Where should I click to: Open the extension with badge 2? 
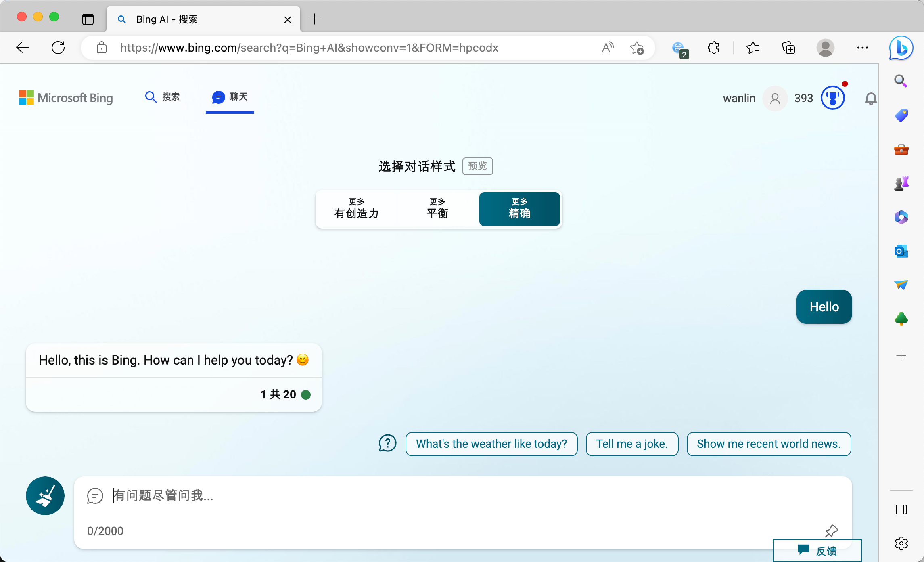(680, 49)
